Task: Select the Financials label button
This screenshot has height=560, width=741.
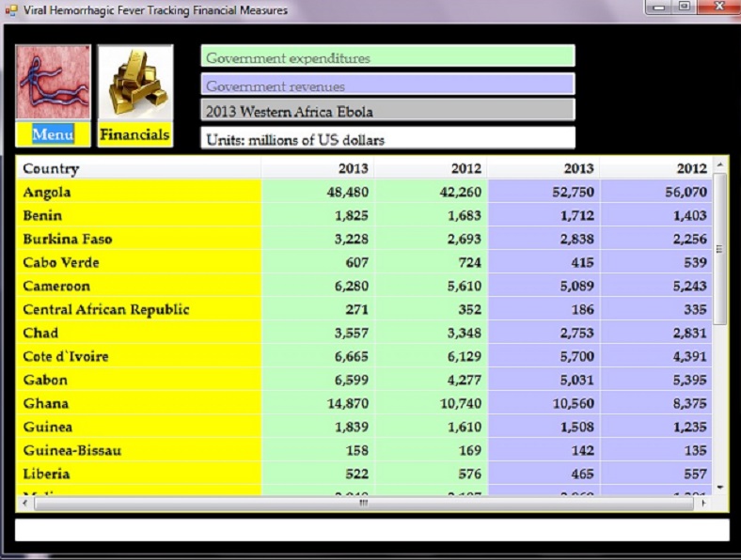Action: coord(134,134)
